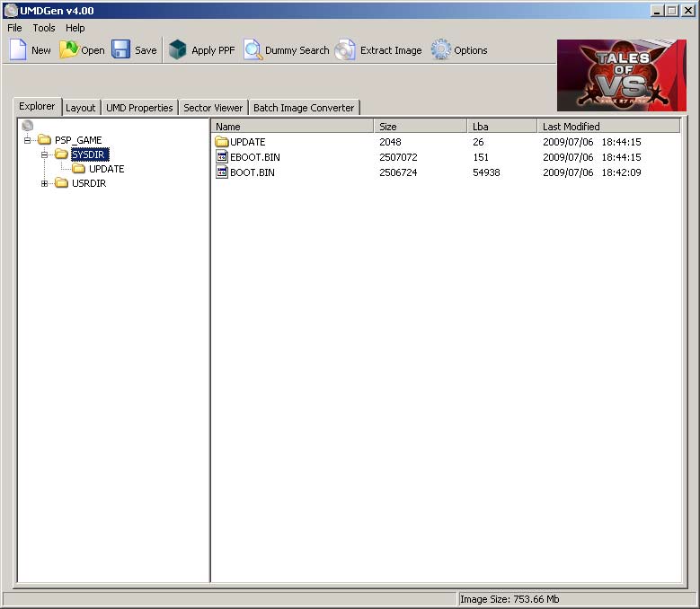Open the Tools menu
The height and width of the screenshot is (609, 700).
coord(44,28)
